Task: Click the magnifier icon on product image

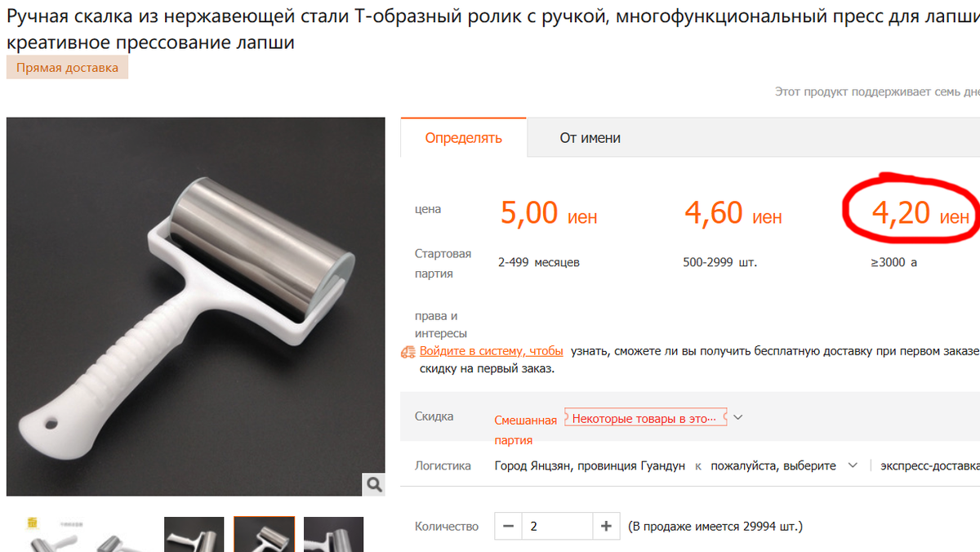Action: point(374,484)
